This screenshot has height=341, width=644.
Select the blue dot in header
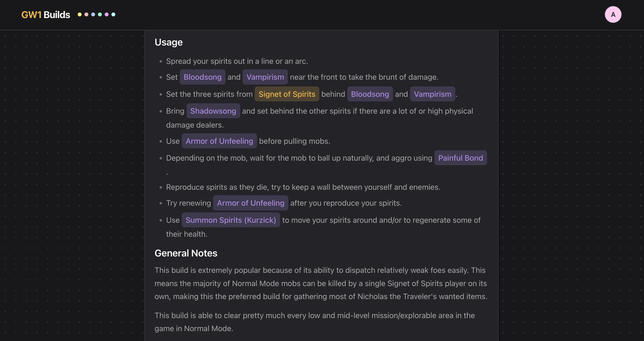pos(93,14)
